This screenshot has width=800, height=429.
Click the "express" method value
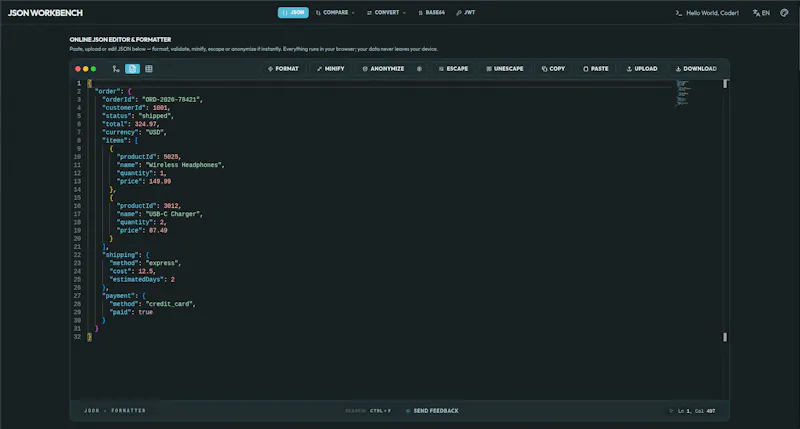pos(162,263)
